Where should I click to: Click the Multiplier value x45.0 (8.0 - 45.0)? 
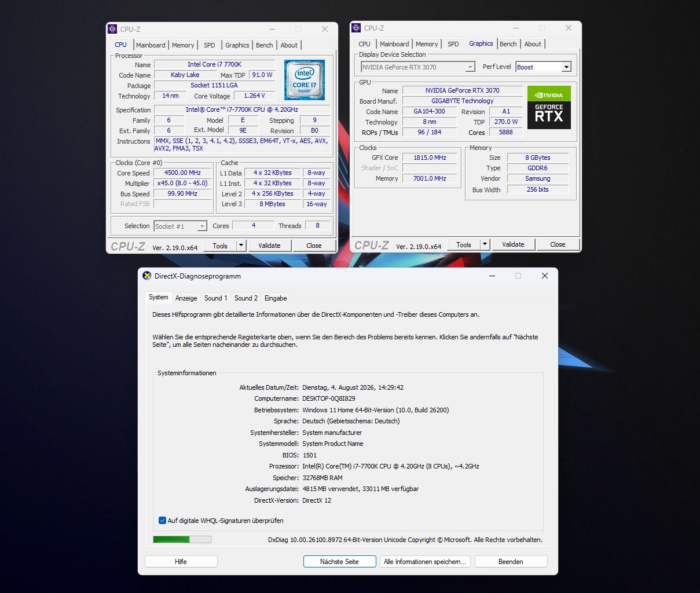click(182, 183)
